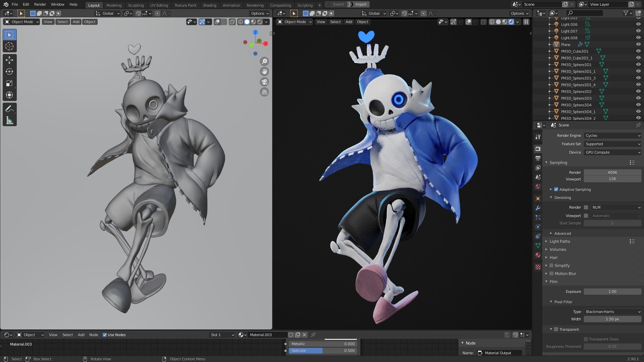The height and width of the screenshot is (362, 644).
Task: Open node editor Node menu
Action: 93,335
